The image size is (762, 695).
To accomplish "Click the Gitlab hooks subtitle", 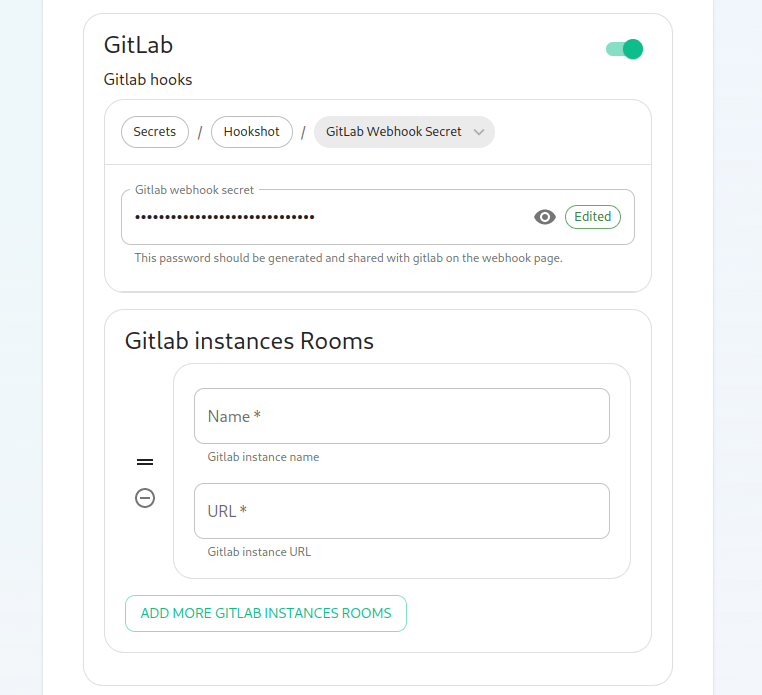I will click(x=148, y=80).
